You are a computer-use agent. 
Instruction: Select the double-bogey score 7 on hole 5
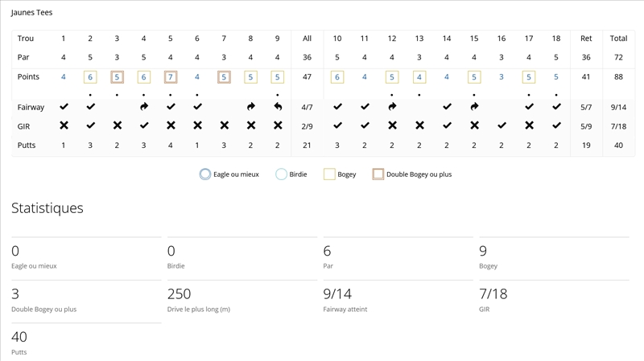[171, 77]
